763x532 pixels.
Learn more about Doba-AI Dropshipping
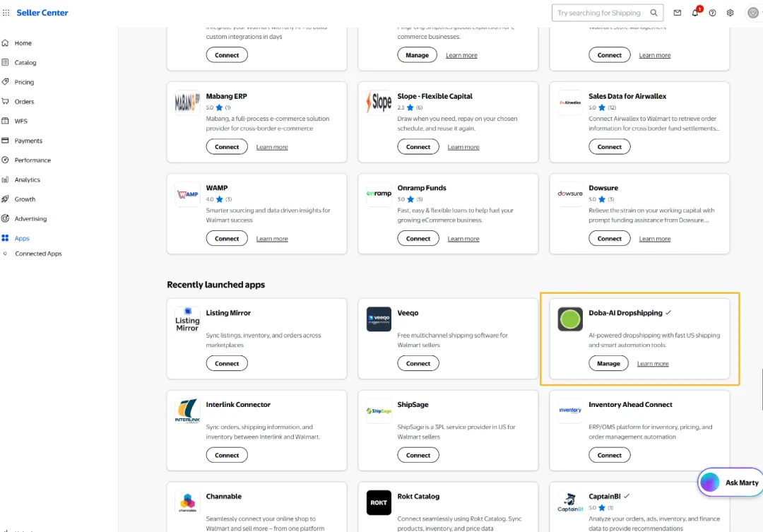tap(653, 363)
